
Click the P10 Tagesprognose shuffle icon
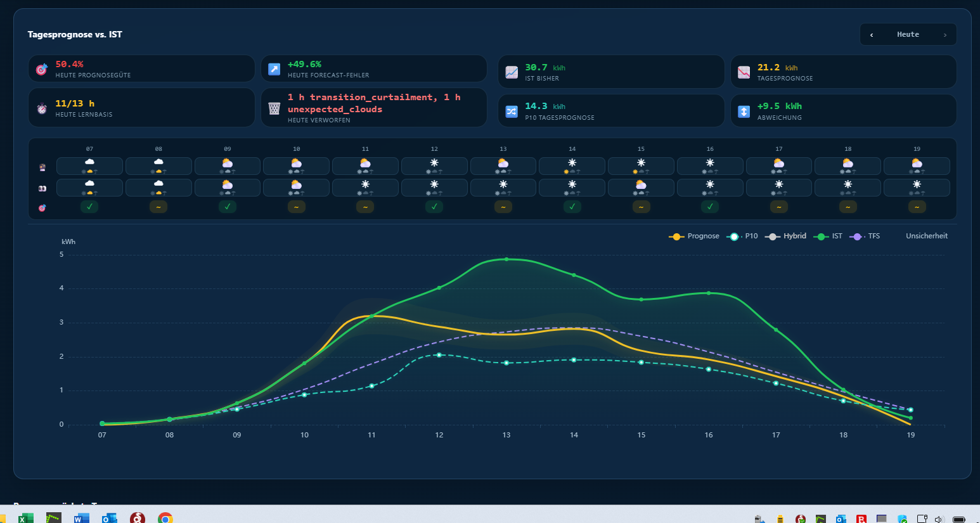coord(512,112)
